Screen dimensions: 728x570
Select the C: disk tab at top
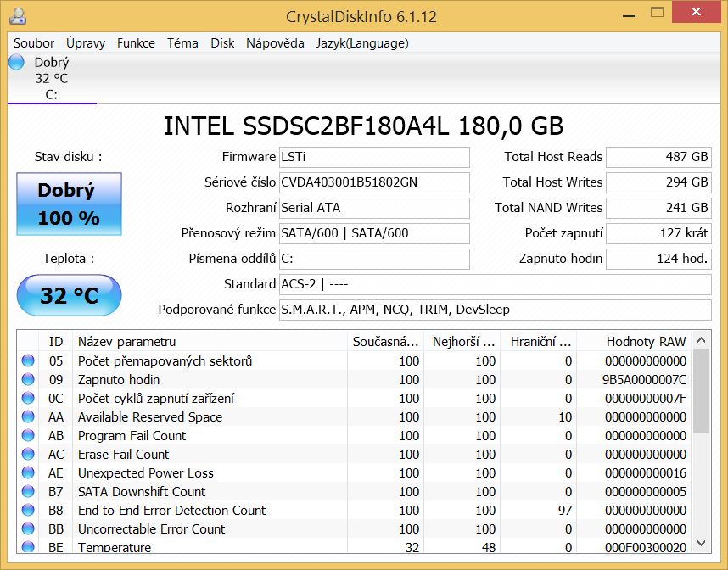52,79
